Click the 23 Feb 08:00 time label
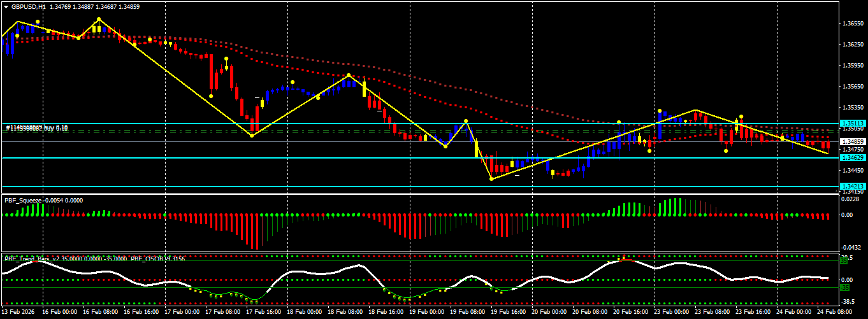 pyautogui.click(x=711, y=313)
